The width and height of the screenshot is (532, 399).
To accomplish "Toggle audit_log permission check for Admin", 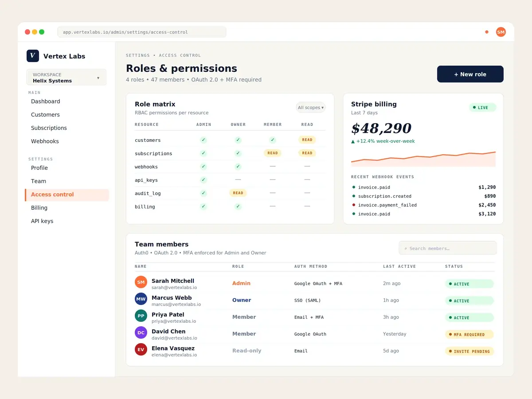I will click(203, 193).
